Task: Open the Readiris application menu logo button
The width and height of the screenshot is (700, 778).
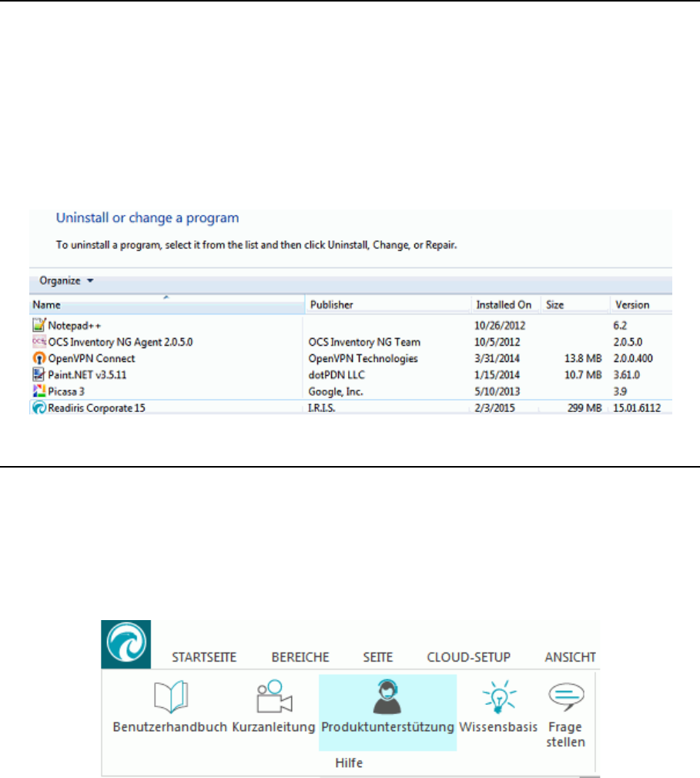Action: (126, 644)
